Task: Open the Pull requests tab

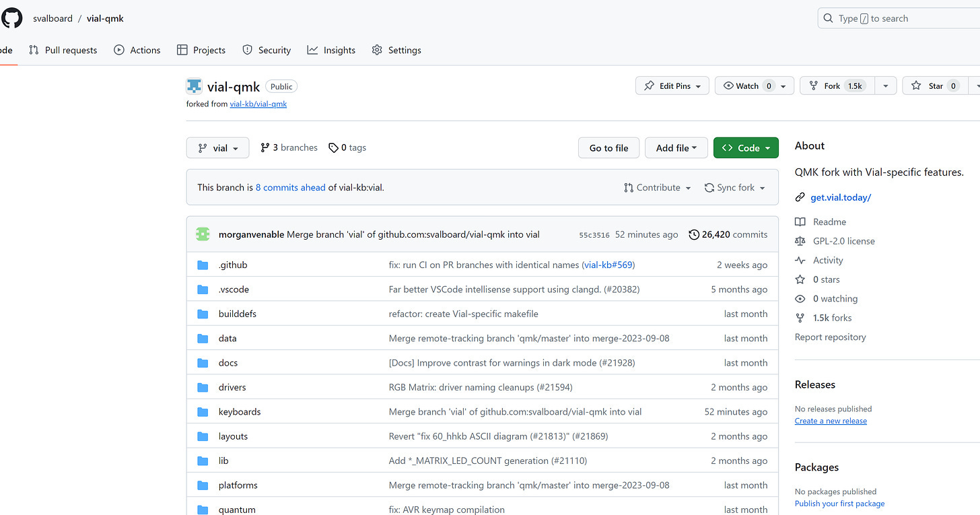Action: point(63,50)
